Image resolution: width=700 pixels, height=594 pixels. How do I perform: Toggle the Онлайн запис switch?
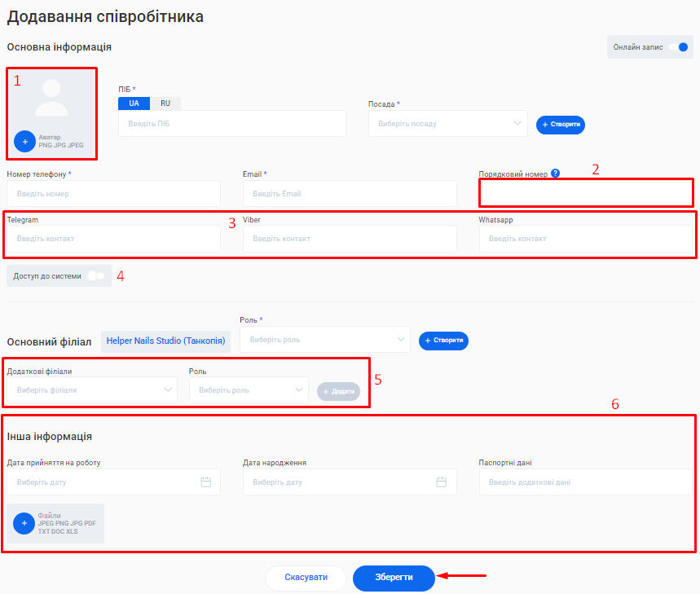(x=678, y=47)
